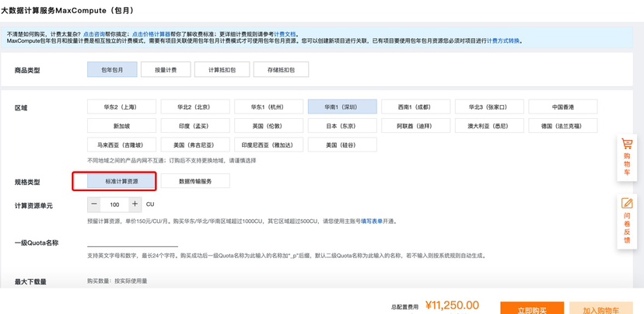Open the 计费方式转换 link
The width and height of the screenshot is (644, 314).
(503, 41)
